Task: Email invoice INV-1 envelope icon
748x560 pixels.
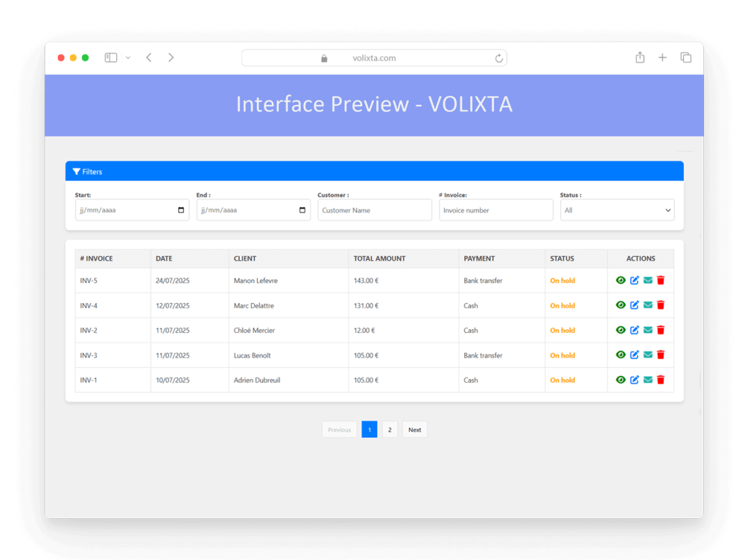Action: 648,380
